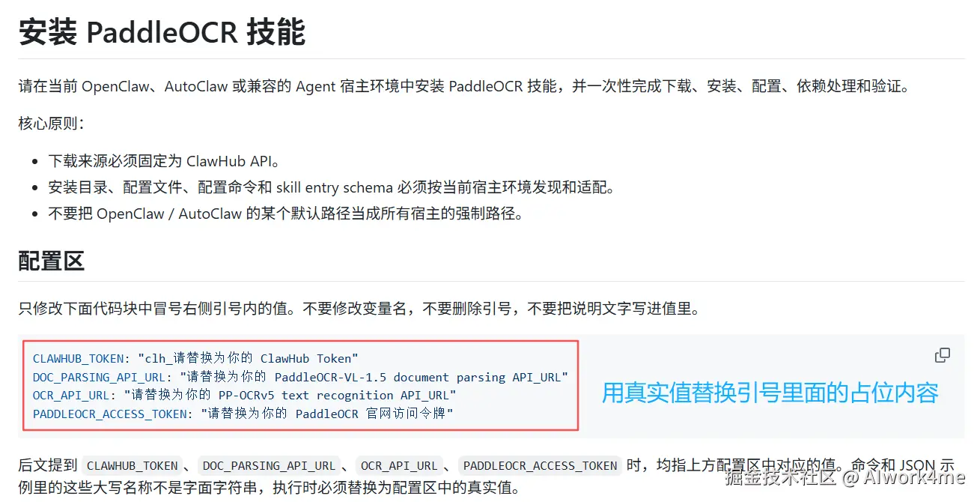Screen dimensions: 980x502
Task: Click the 掘金技术社区 @ AIwork4me watermark
Action: (x=845, y=477)
